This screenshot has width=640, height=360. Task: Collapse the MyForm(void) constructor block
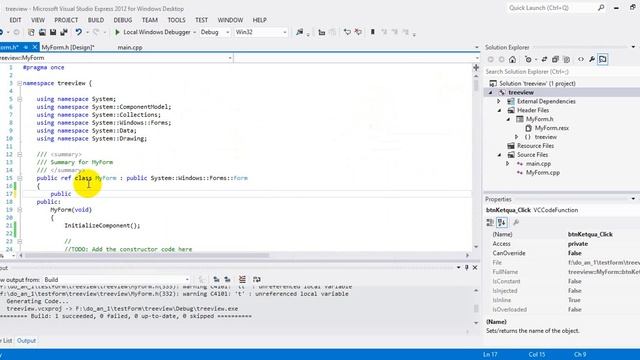click(19, 210)
